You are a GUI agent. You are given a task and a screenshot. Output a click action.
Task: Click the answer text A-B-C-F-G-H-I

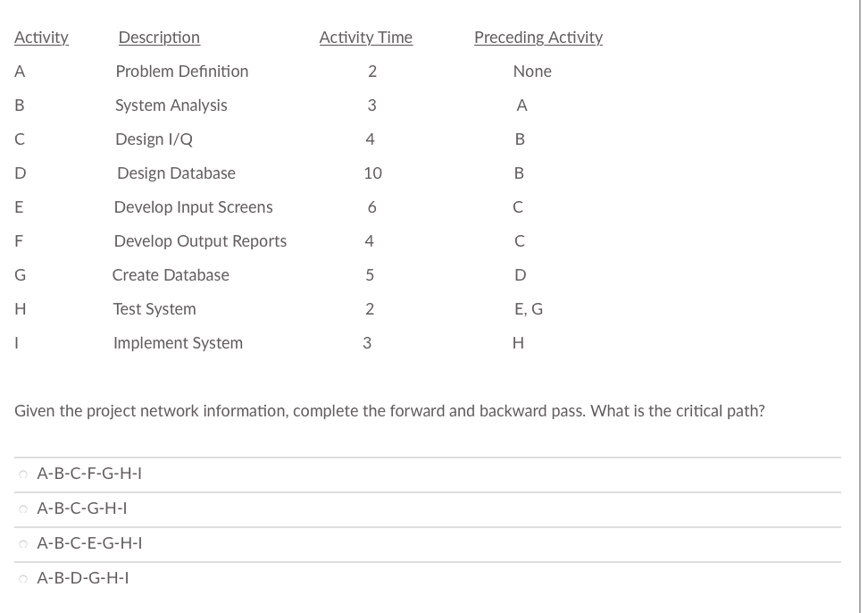[x=89, y=474]
